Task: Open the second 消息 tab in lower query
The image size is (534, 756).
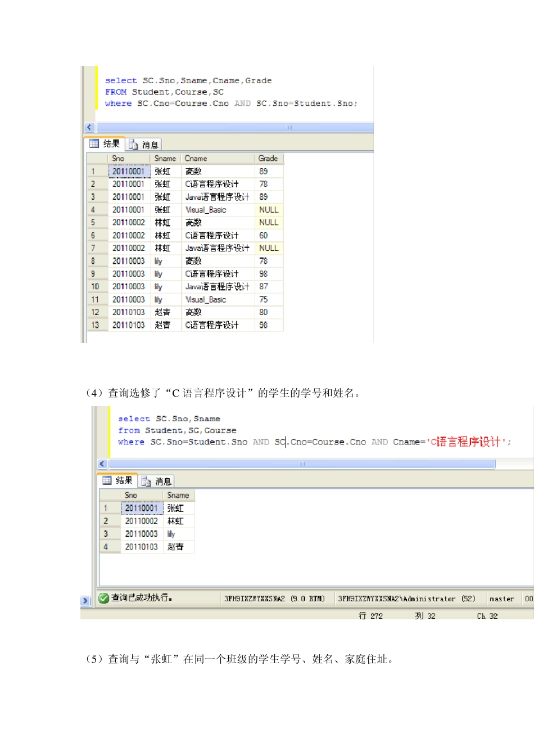Action: 156,481
